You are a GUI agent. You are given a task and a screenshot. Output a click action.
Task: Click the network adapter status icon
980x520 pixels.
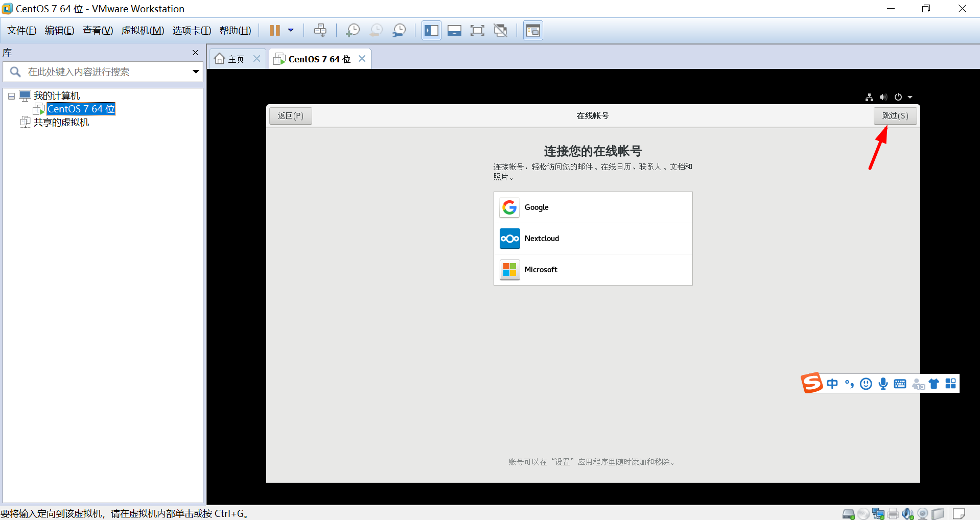(878, 514)
